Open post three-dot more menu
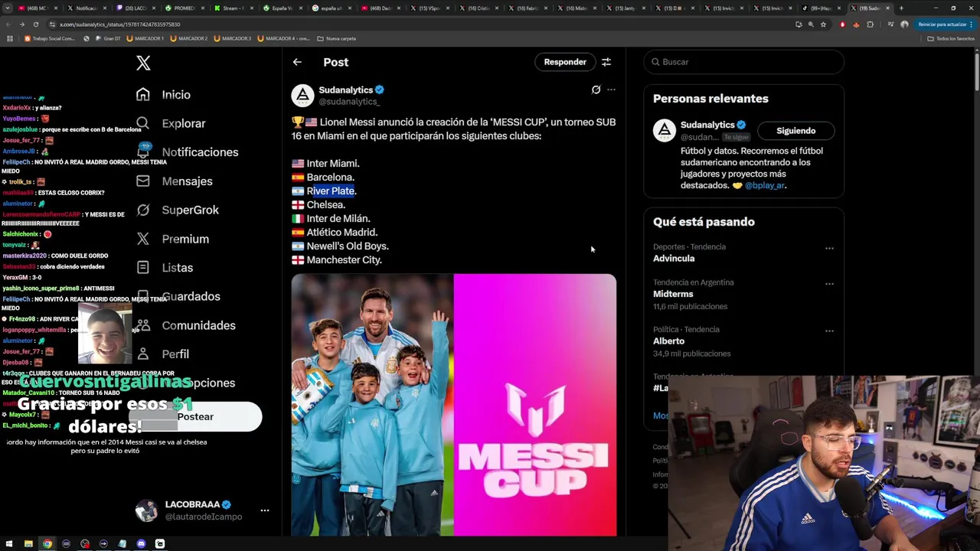 click(x=611, y=90)
